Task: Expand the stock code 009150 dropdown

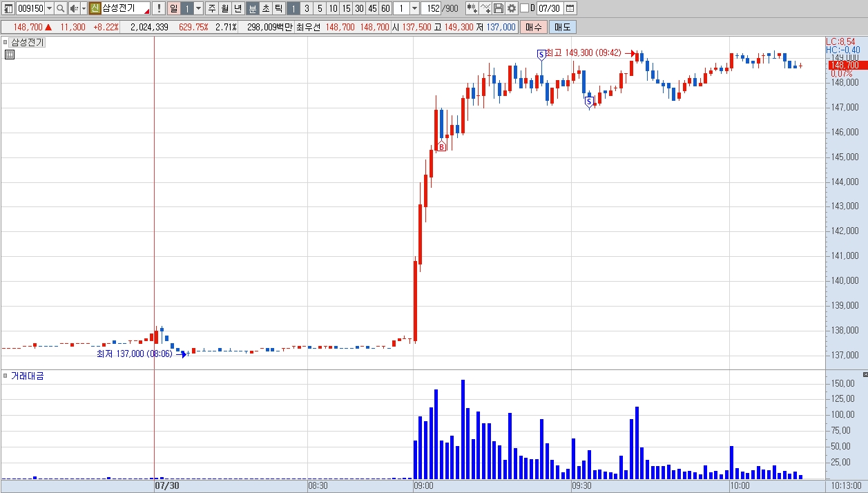Action: click(49, 8)
